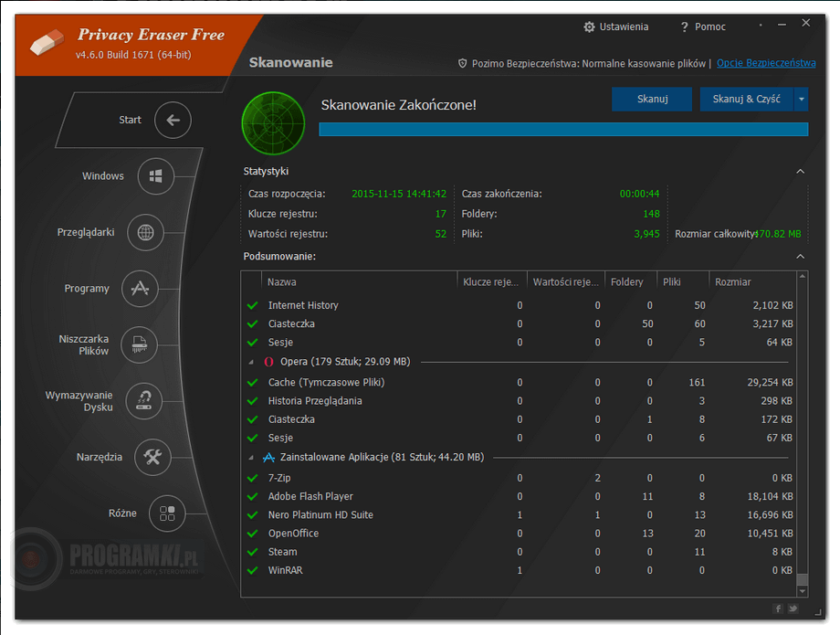Open the Programy apps icon
This screenshot has width=840, height=635.
coord(140,289)
